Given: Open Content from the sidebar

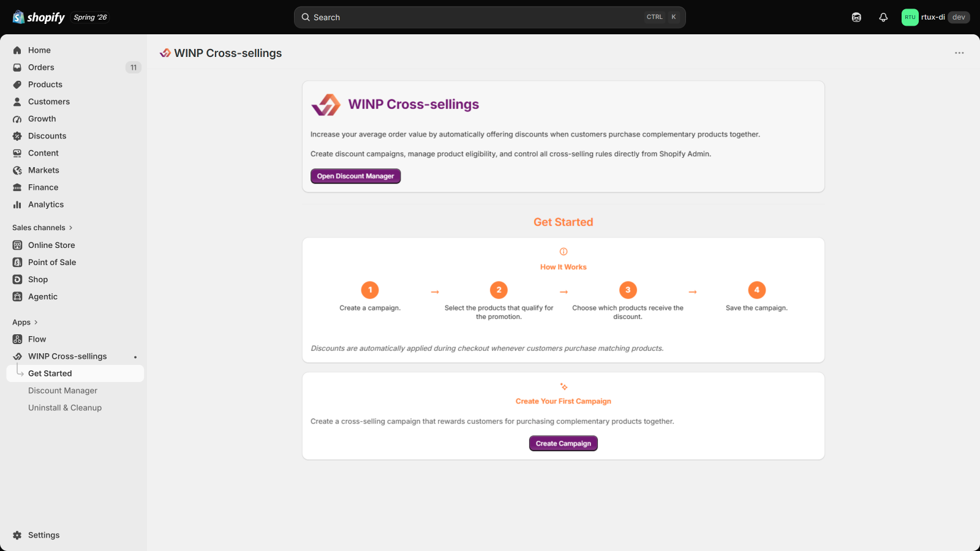Looking at the screenshot, I should pos(43,153).
